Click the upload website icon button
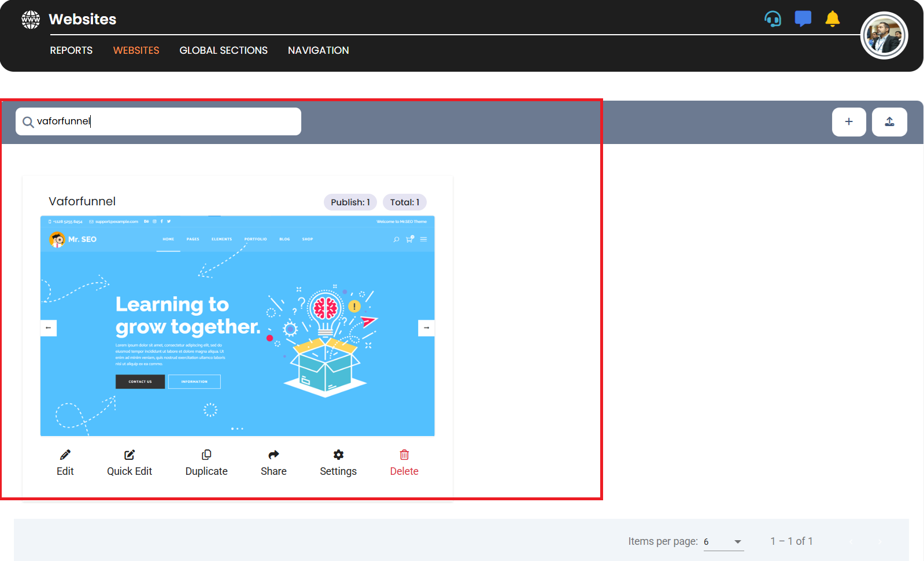The image size is (924, 561). click(889, 122)
